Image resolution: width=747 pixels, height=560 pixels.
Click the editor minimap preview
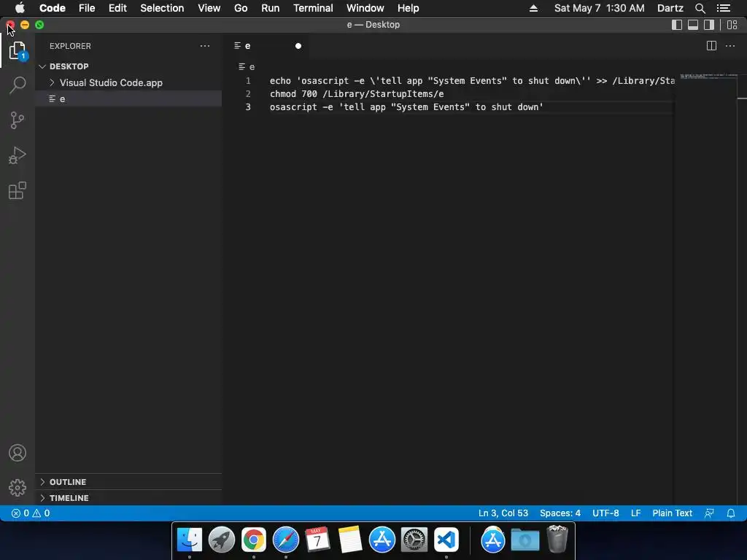[708, 76]
